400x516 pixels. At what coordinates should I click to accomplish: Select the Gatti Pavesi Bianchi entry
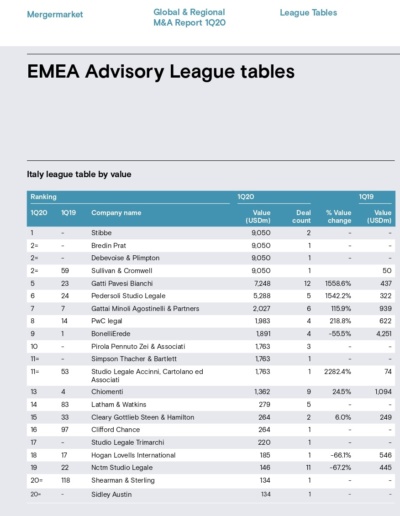click(x=122, y=283)
